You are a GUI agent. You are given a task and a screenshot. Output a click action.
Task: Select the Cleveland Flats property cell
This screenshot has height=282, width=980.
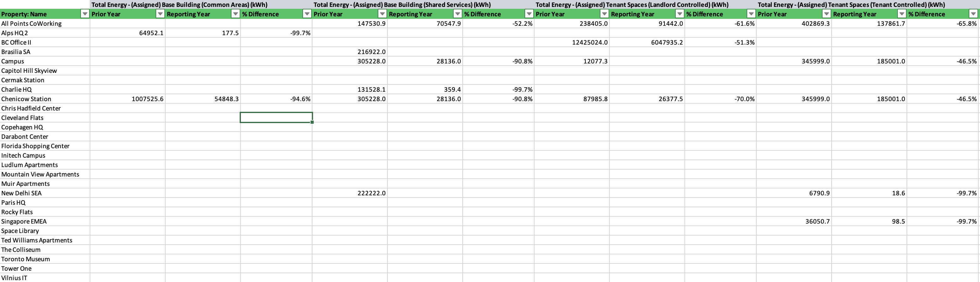tap(45, 118)
